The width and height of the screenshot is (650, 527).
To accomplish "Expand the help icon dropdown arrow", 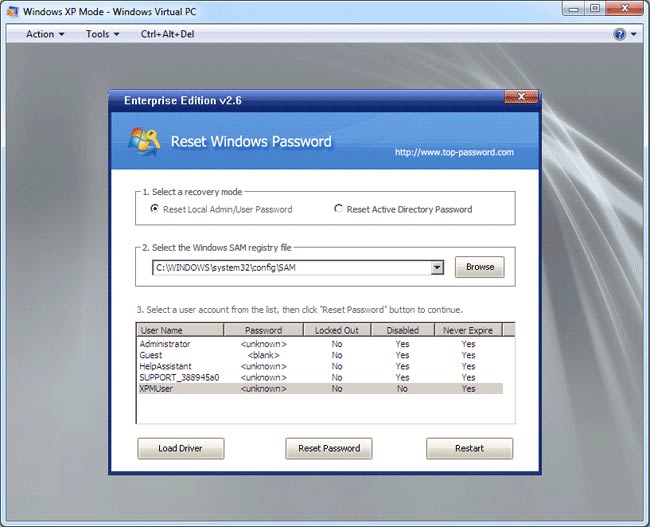I will tap(633, 34).
